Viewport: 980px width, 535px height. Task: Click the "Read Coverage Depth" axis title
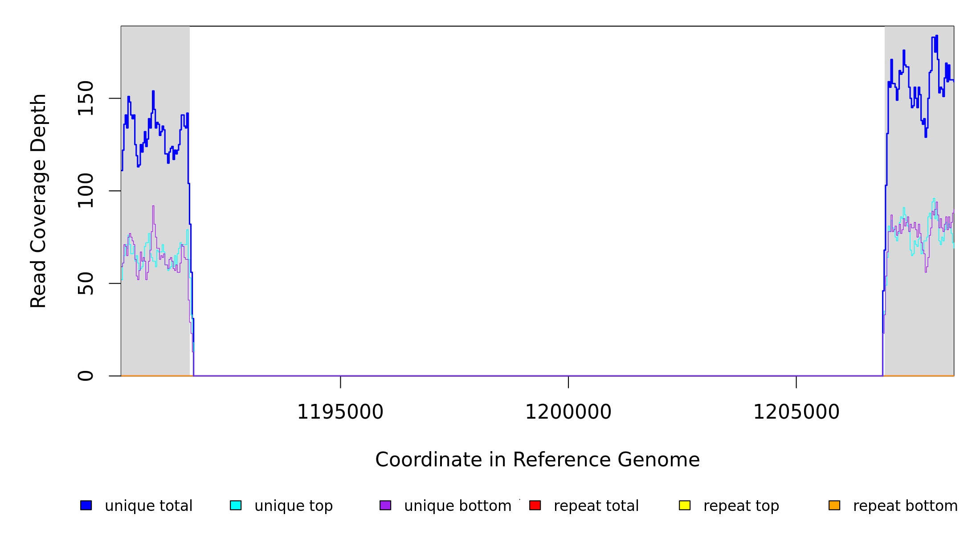pos(38,201)
